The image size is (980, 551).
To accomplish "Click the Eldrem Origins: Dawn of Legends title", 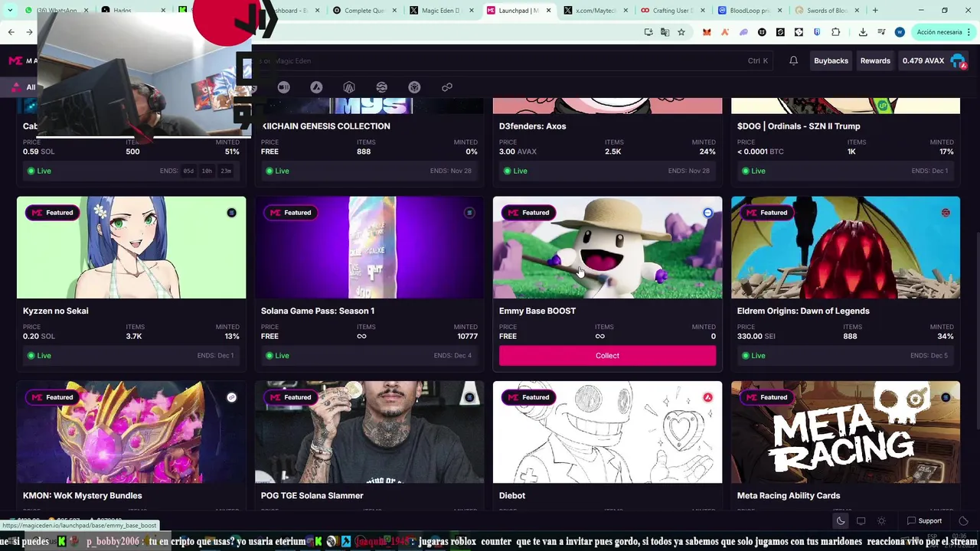I will pos(803,311).
